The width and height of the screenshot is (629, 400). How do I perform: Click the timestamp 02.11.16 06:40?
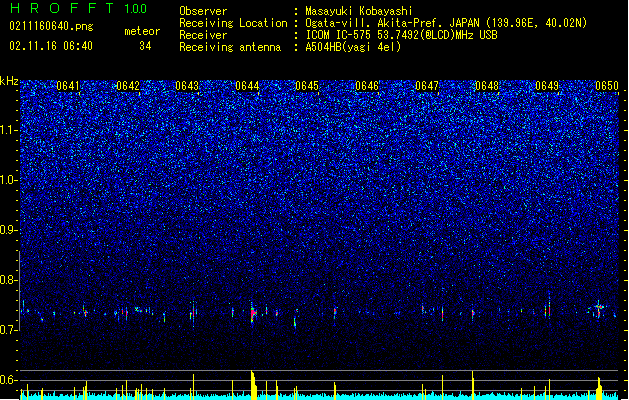click(x=51, y=46)
